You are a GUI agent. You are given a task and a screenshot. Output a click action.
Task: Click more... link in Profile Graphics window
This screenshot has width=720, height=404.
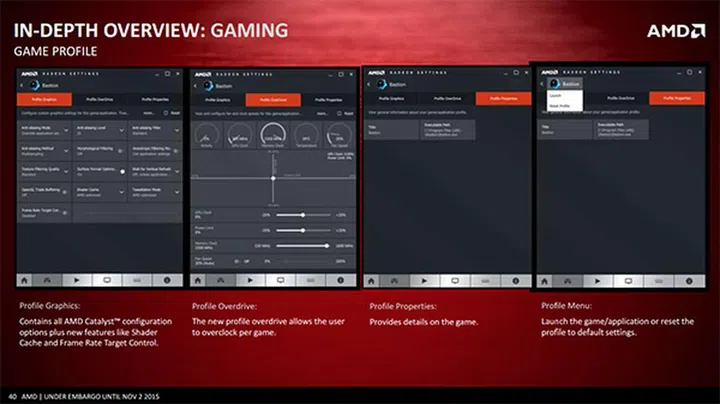pos(149,113)
